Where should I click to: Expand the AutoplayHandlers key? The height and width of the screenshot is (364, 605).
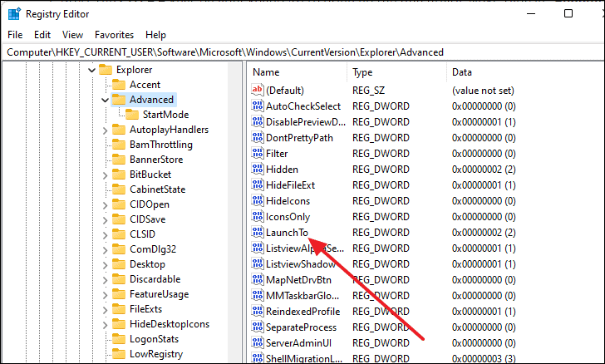(x=105, y=130)
